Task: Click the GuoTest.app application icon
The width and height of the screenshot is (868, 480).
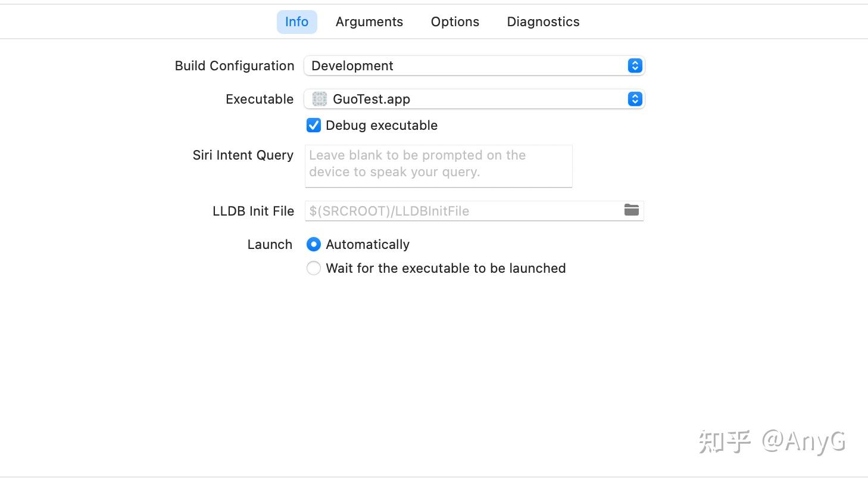Action: tap(320, 99)
